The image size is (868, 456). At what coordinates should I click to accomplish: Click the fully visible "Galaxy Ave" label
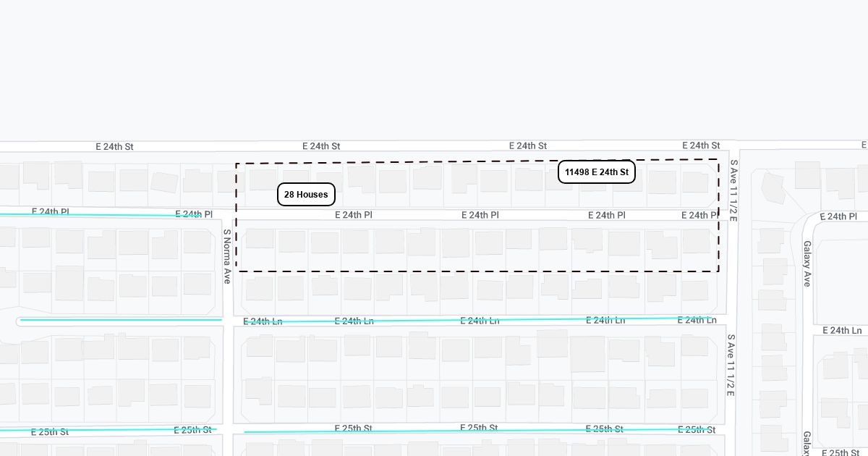coord(807,263)
